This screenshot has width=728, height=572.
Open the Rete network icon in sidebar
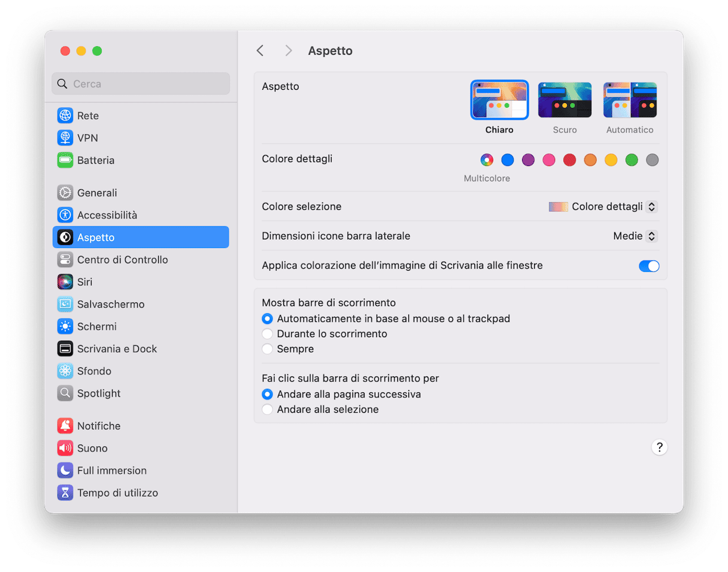pyautogui.click(x=65, y=116)
